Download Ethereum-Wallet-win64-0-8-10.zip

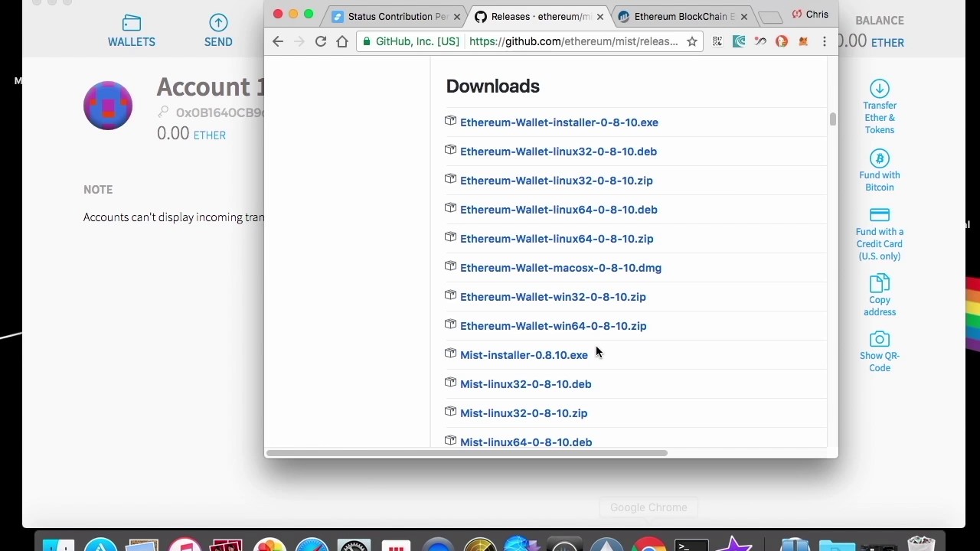coord(554,326)
